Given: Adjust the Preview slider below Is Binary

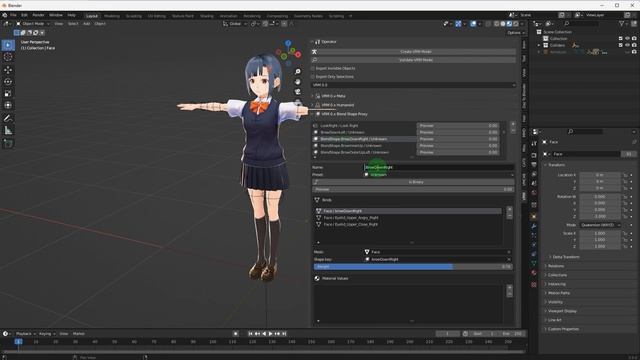Looking at the screenshot, I should pyautogui.click(x=413, y=189).
